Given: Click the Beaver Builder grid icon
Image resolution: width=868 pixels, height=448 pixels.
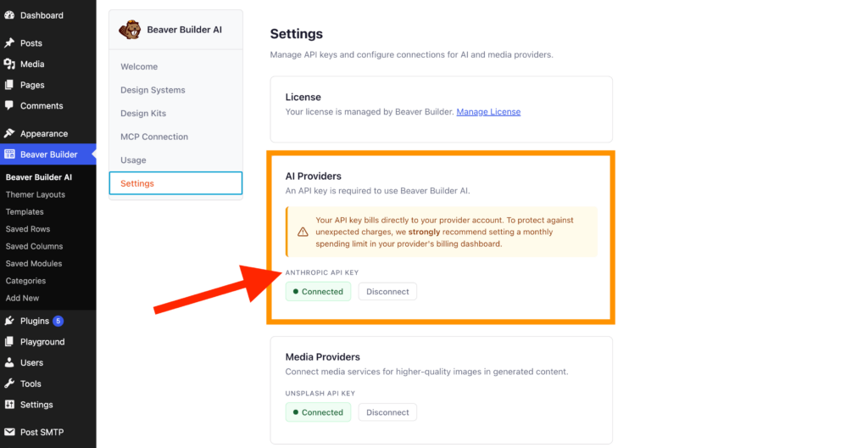Looking at the screenshot, I should coord(9,154).
